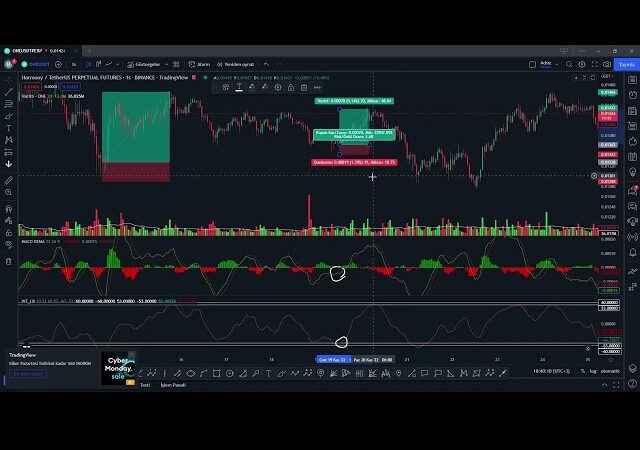Open the İşlem Paneli tab

pos(173,385)
